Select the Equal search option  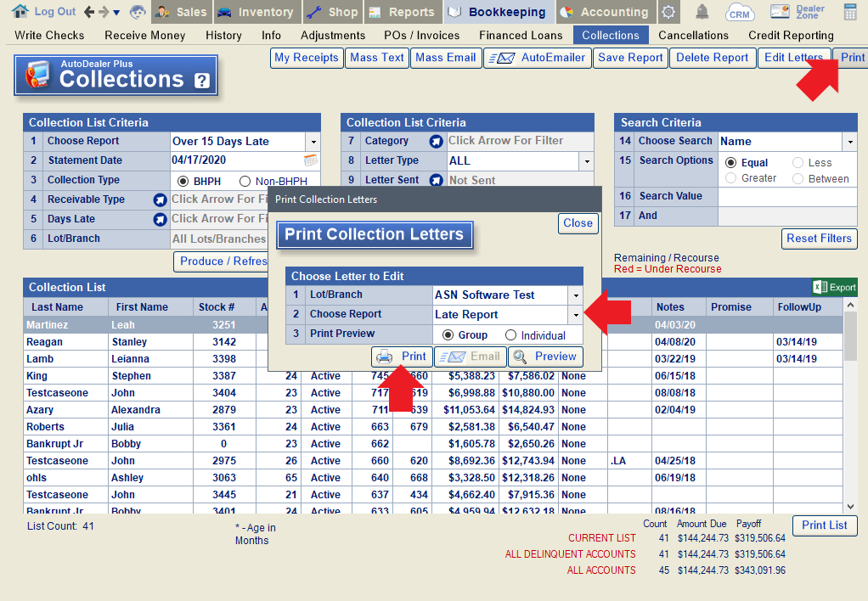[730, 163]
